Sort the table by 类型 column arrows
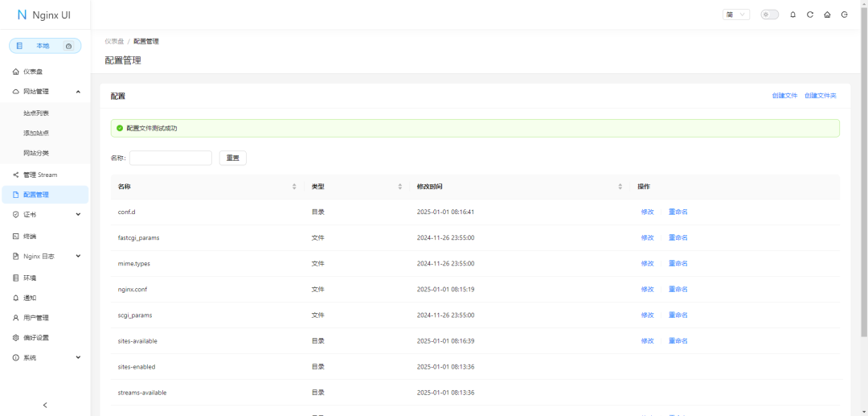The image size is (868, 416). tap(400, 187)
